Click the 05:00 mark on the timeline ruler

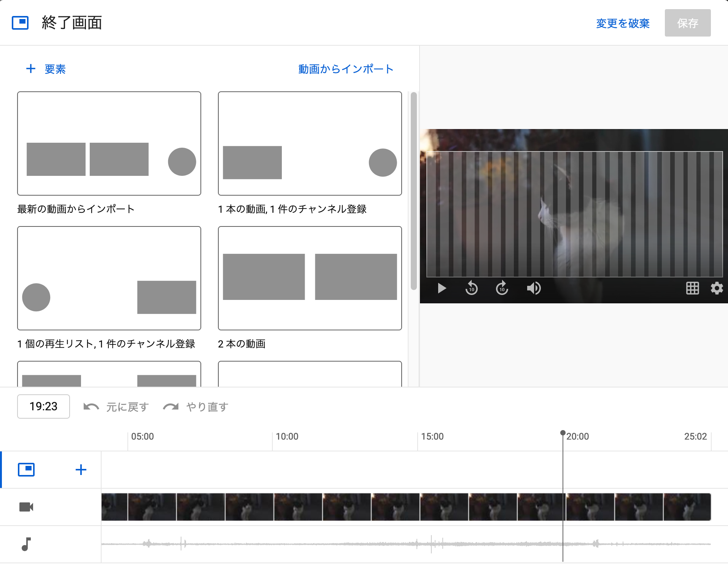click(x=143, y=437)
